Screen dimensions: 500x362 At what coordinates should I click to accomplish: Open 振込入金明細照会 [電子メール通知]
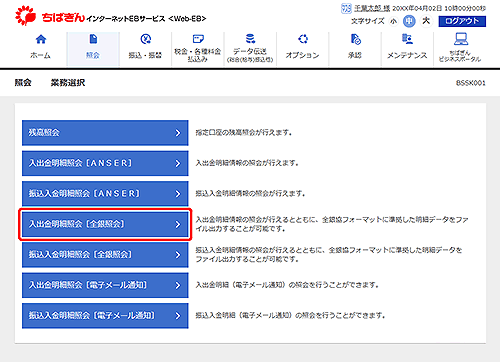point(105,316)
